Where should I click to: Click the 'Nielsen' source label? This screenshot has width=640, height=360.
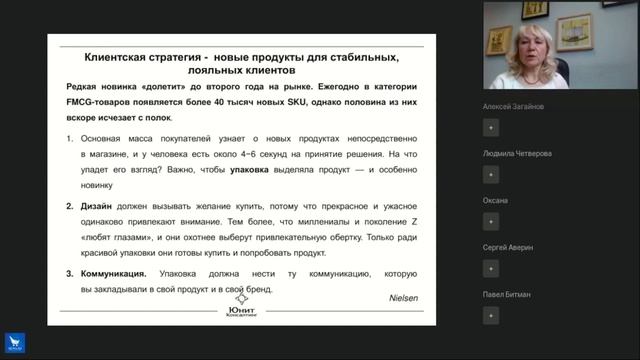[403, 298]
